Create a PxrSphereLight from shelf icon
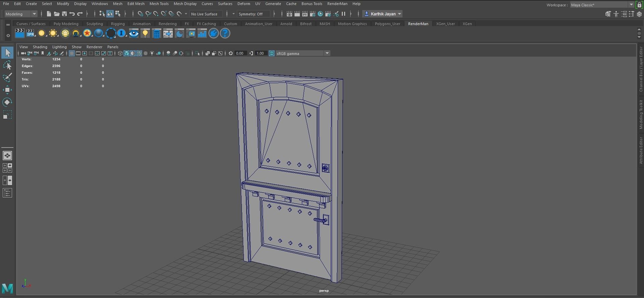644x298 pixels. pos(42,33)
